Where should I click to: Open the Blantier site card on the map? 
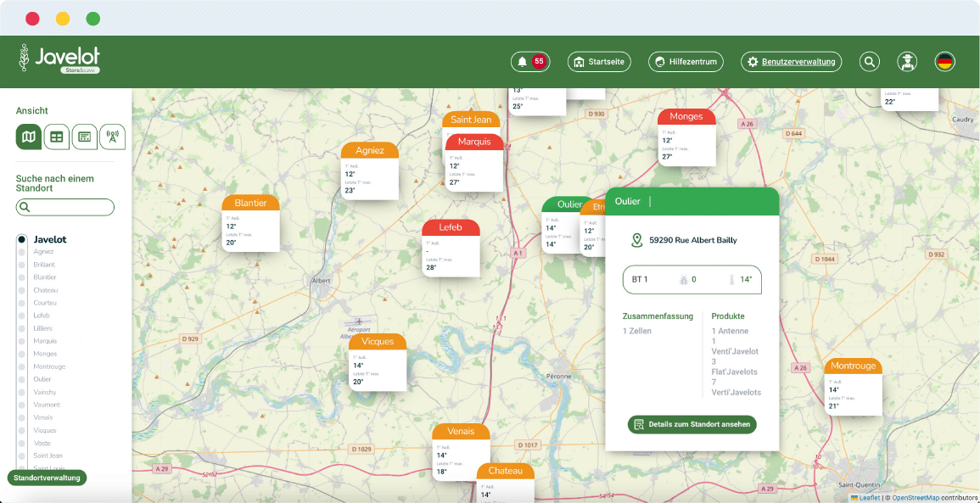pos(250,223)
